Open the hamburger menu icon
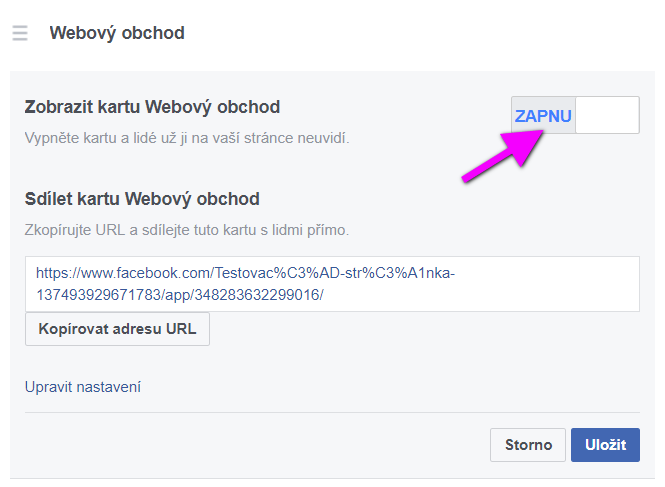 [20, 33]
